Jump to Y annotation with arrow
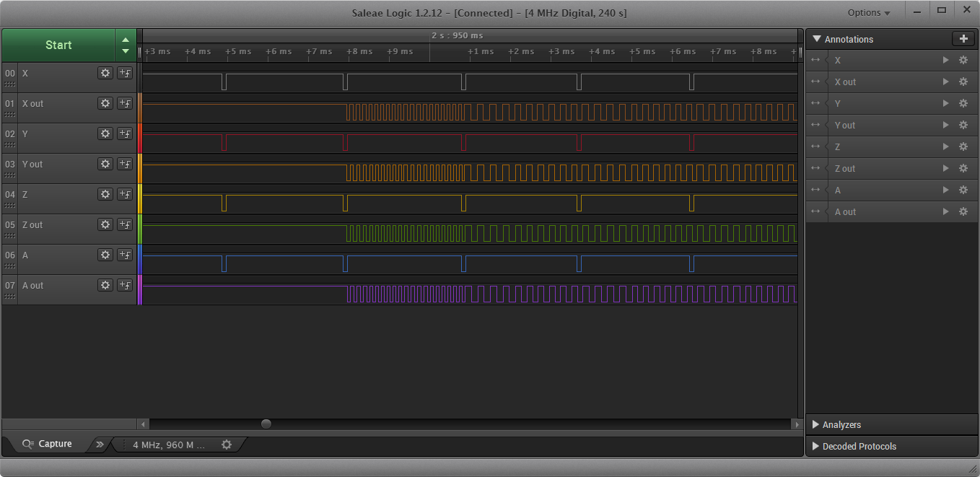980x477 pixels. tap(945, 104)
